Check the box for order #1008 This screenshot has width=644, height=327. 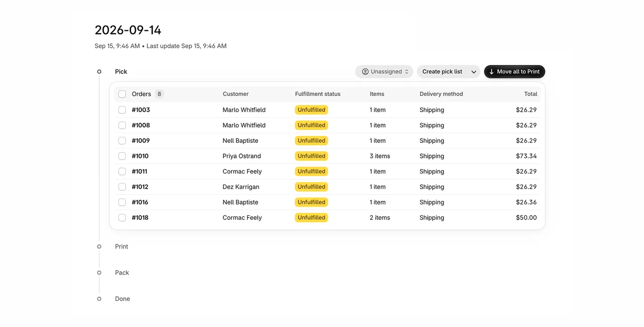tap(122, 125)
